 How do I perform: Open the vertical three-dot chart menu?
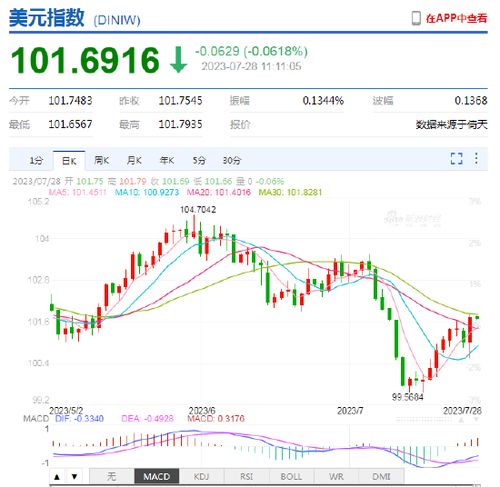click(x=476, y=158)
